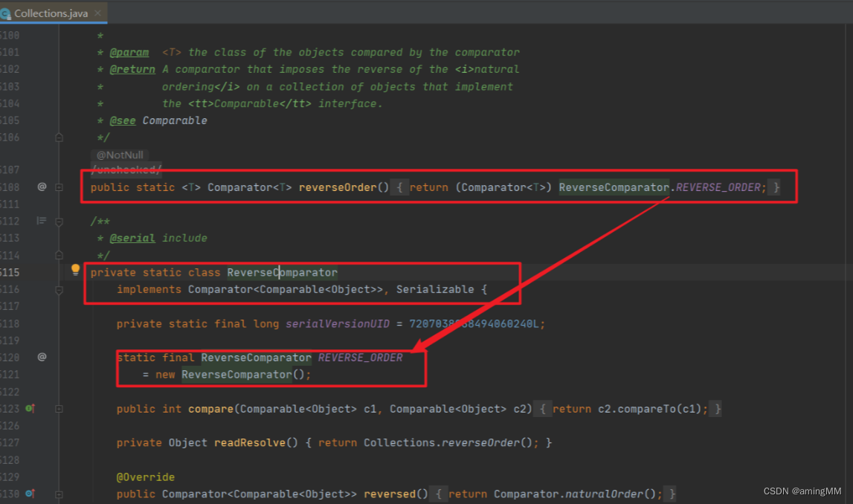Screen dimensions: 853x504
Task: Expand the folded reverseOrder method via gutter
Action: [59, 187]
